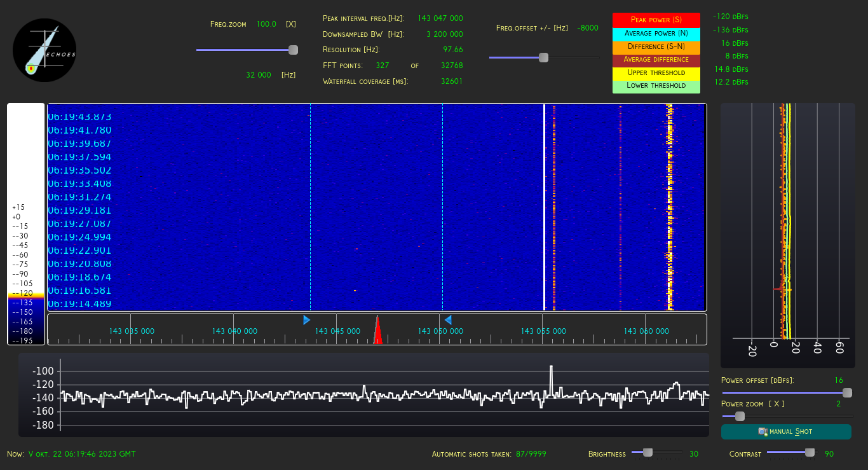Select the orange Difference (S-N) legend swatch
This screenshot has width=868, height=470.
coord(656,46)
